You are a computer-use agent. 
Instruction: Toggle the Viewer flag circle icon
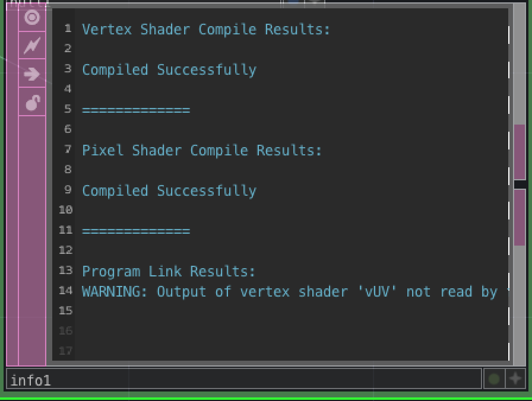click(x=32, y=17)
